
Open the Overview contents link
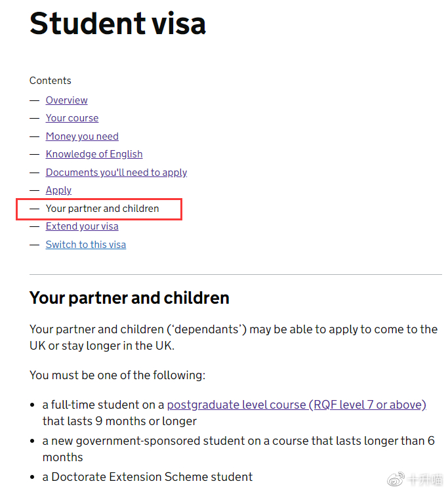66,100
